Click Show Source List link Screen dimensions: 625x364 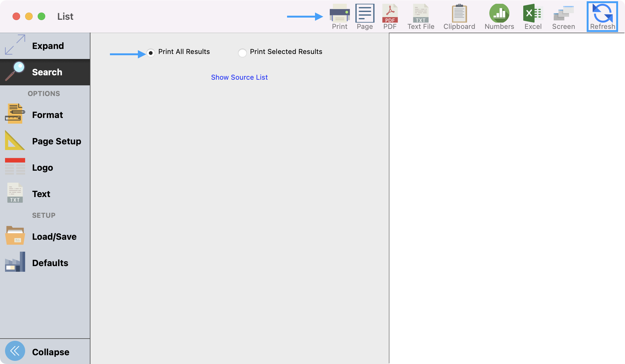click(239, 77)
